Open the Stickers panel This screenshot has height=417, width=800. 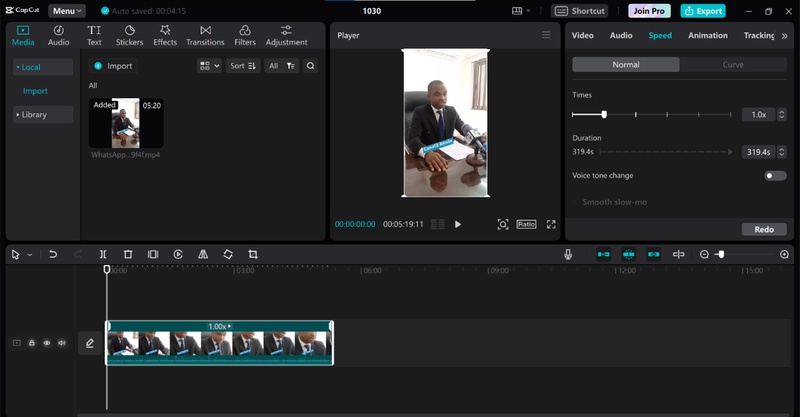pyautogui.click(x=129, y=36)
